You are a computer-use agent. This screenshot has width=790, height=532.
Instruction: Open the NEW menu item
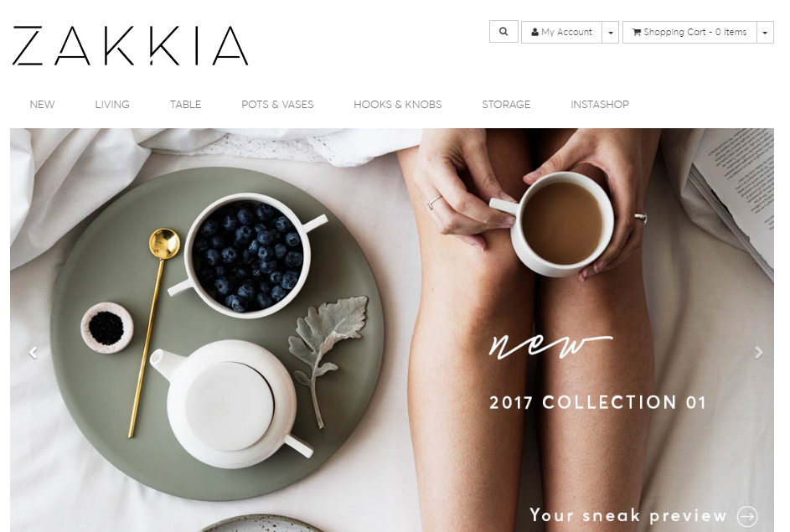click(43, 104)
